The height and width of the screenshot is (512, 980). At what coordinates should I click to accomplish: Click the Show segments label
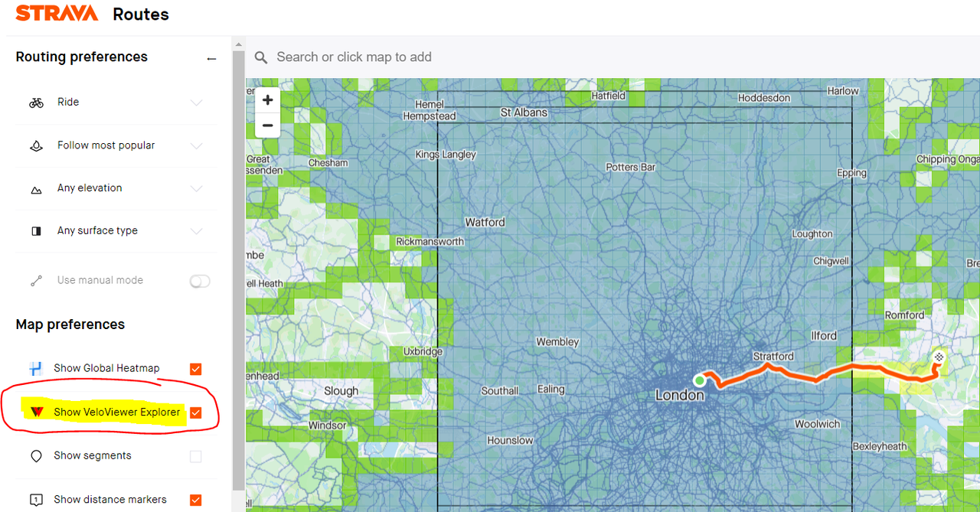(93, 455)
